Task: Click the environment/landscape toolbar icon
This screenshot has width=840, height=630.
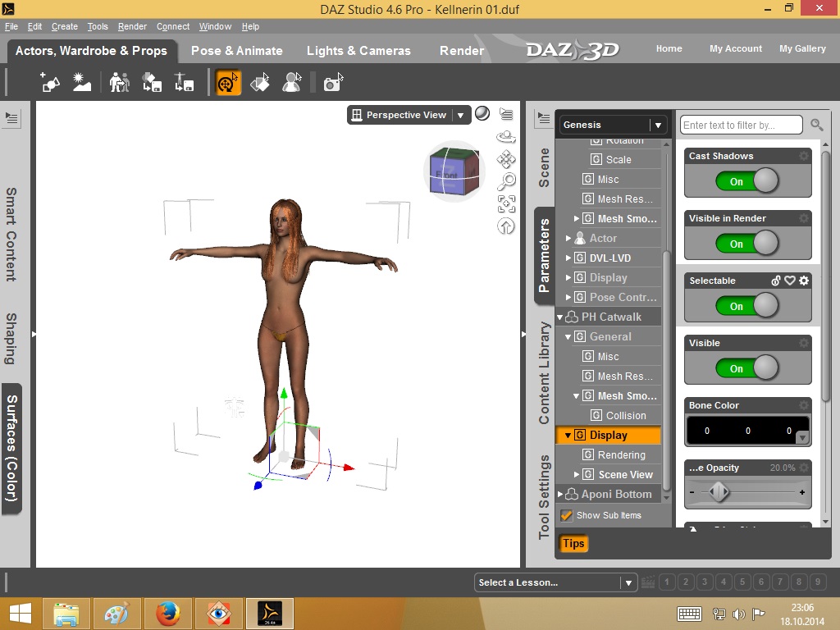Action: pyautogui.click(x=82, y=83)
